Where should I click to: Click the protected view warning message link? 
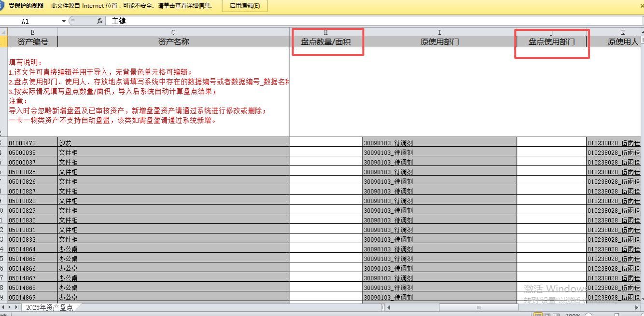point(132,6)
